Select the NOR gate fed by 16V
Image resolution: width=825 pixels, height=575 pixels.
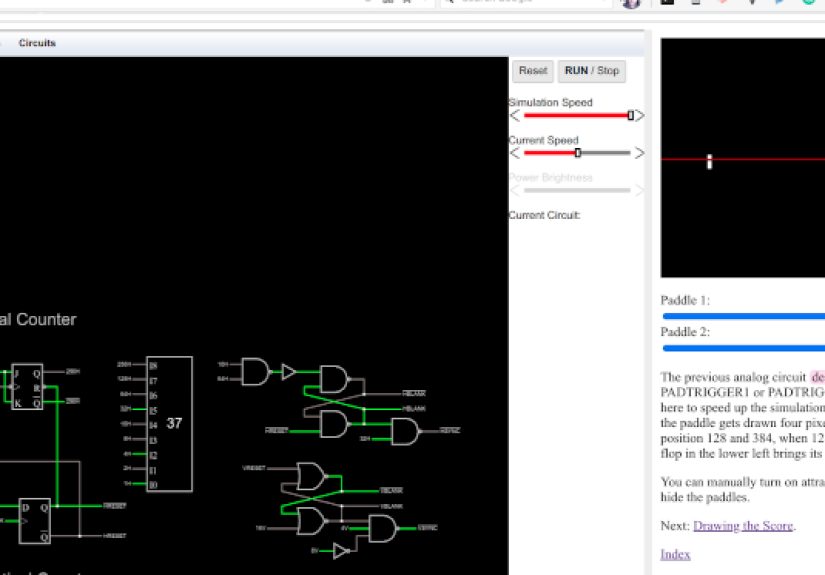311,521
